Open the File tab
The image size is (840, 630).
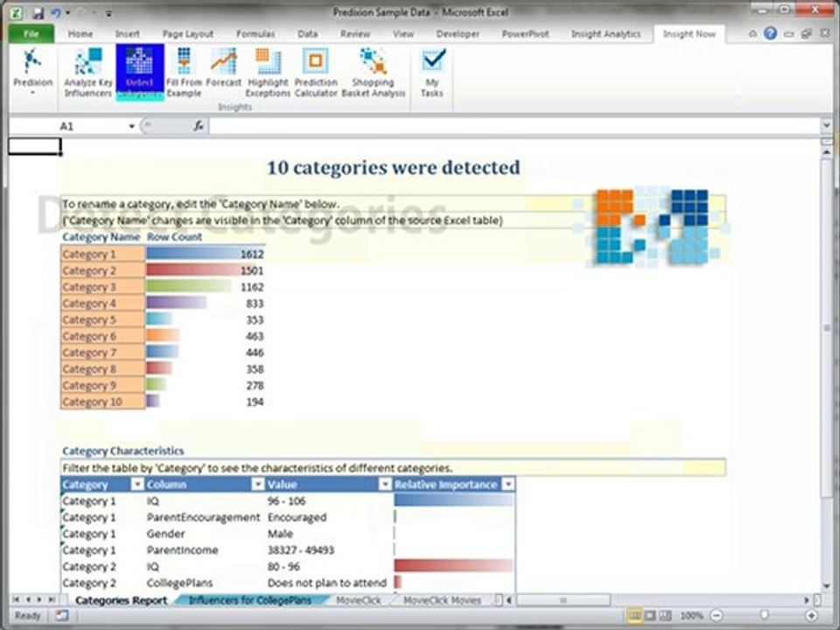tap(31, 34)
